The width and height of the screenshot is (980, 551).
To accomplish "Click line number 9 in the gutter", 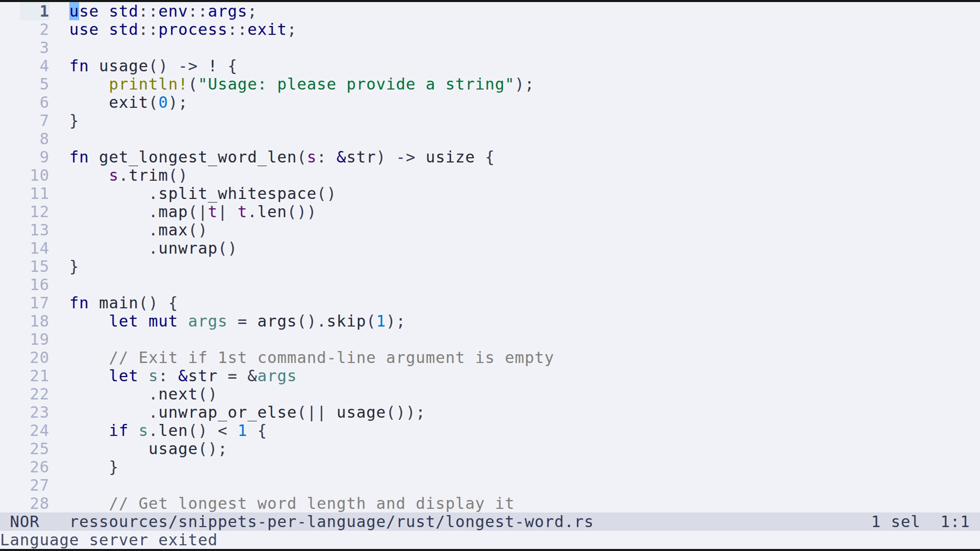I will point(44,157).
